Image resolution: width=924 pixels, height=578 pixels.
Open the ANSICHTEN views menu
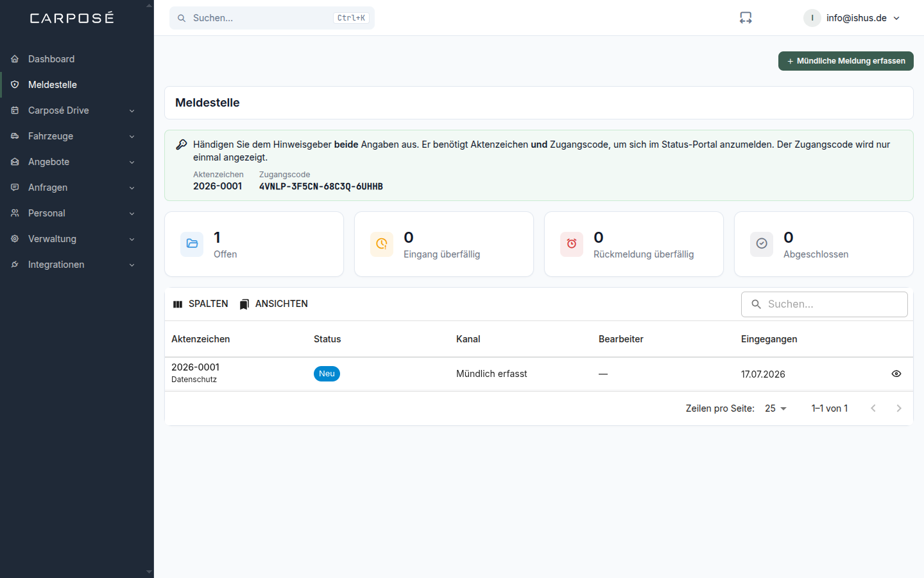pyautogui.click(x=274, y=304)
